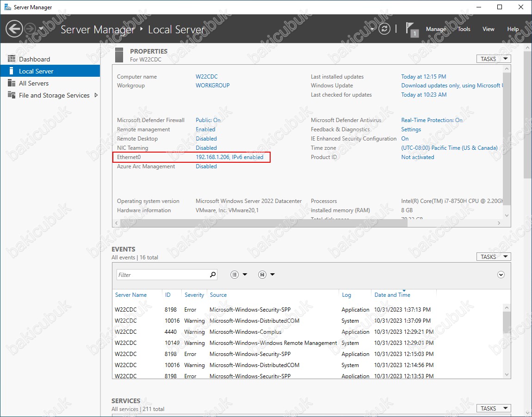Expand the File and Storage Services arrow
Viewport: 532px width, 417px height.
tap(96, 95)
